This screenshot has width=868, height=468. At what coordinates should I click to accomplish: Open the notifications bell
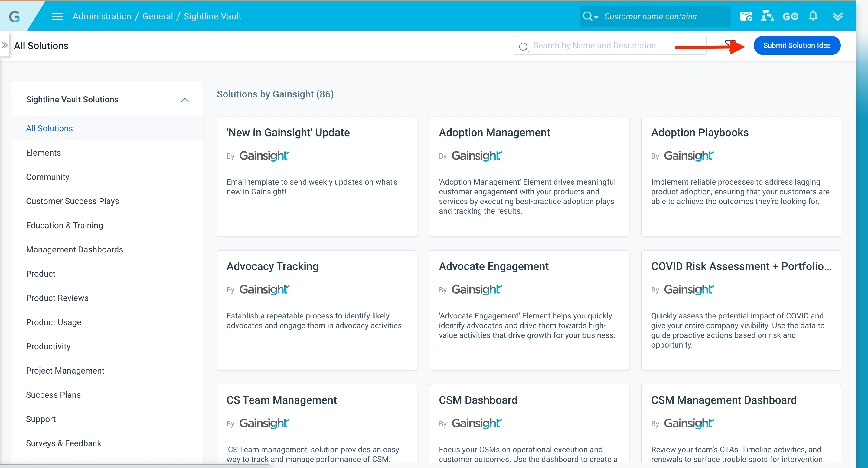coord(813,16)
